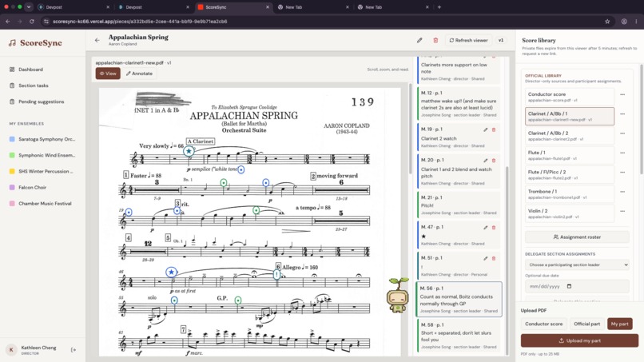
Task: Select the M. 56 Count as normal note
Action: (x=459, y=300)
